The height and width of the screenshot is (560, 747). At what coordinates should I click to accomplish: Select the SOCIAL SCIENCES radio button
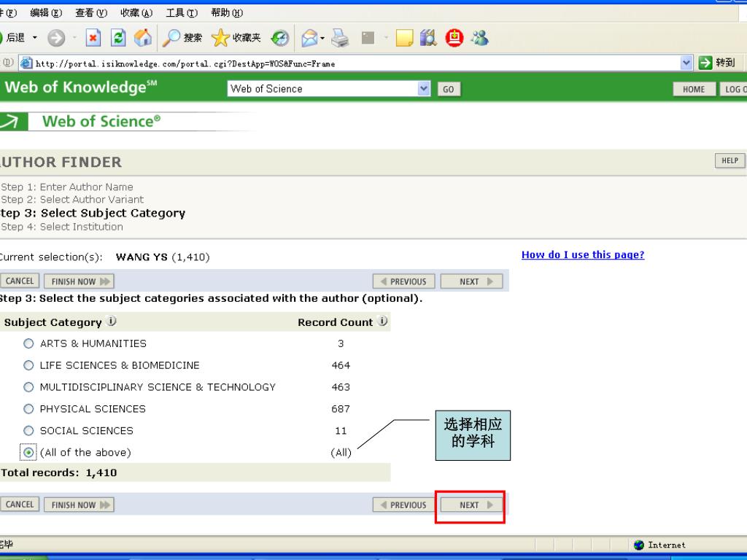pos(28,431)
